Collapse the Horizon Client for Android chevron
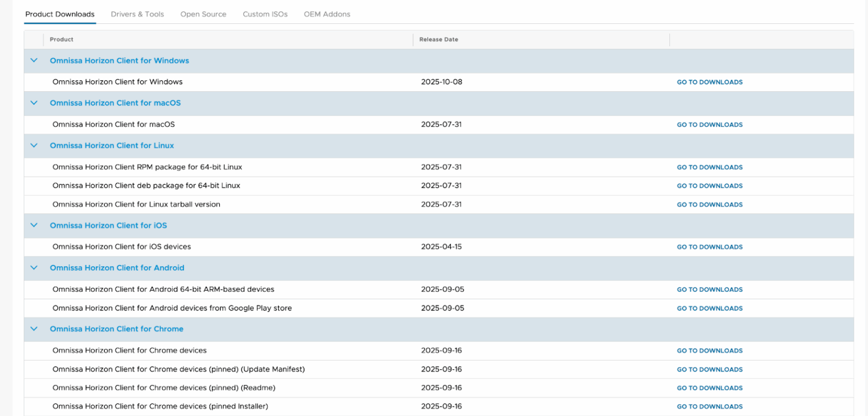This screenshot has width=868, height=416. pyautogui.click(x=34, y=268)
